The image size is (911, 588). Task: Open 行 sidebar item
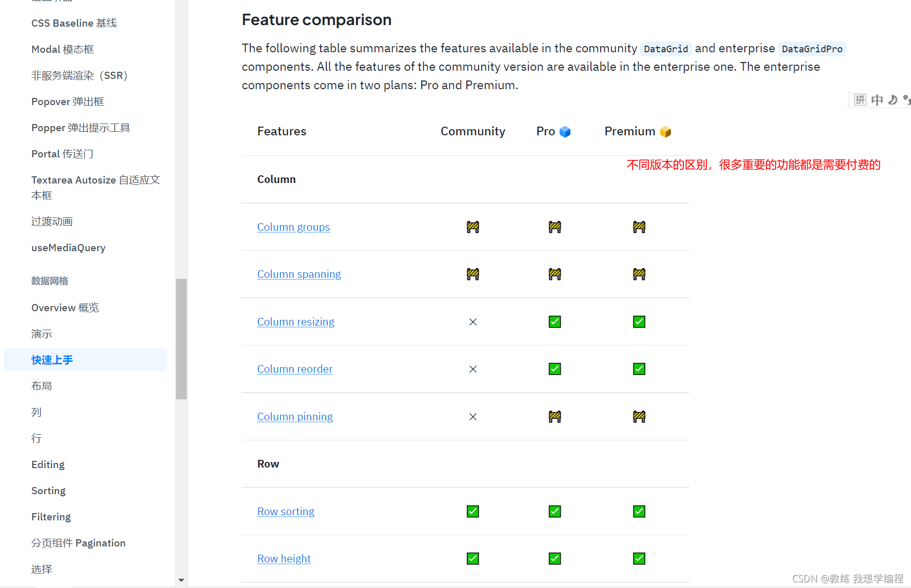[36, 438]
